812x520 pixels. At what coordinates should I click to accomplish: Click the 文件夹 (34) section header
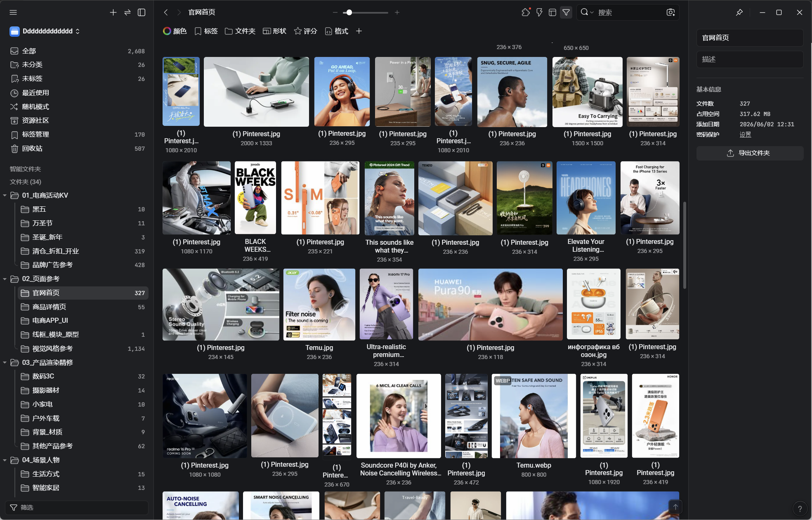[x=26, y=182]
